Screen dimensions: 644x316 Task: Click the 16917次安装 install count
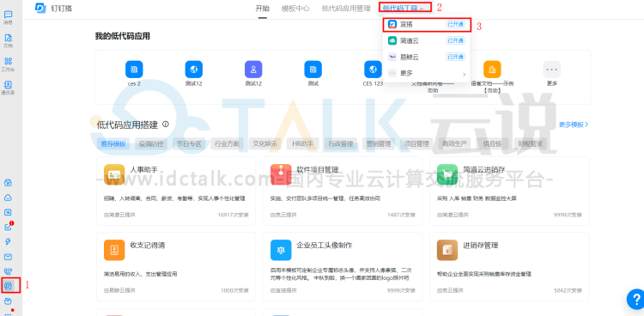pyautogui.click(x=233, y=215)
